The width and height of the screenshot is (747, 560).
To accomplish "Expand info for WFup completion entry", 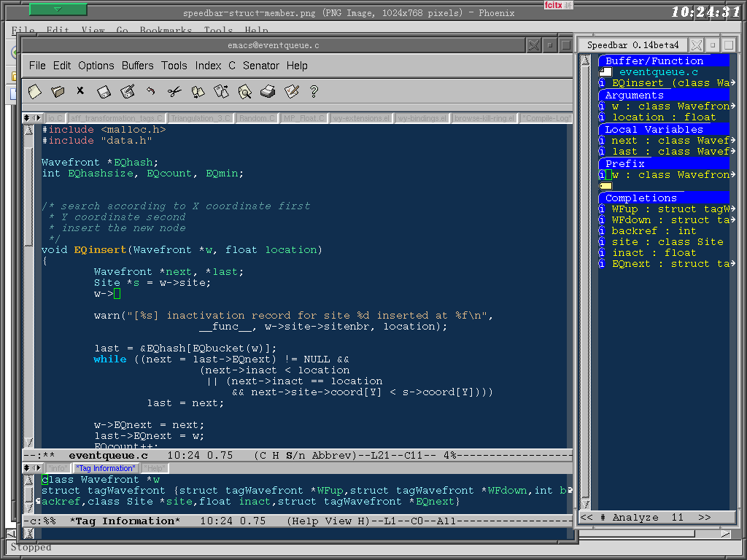I will (602, 209).
